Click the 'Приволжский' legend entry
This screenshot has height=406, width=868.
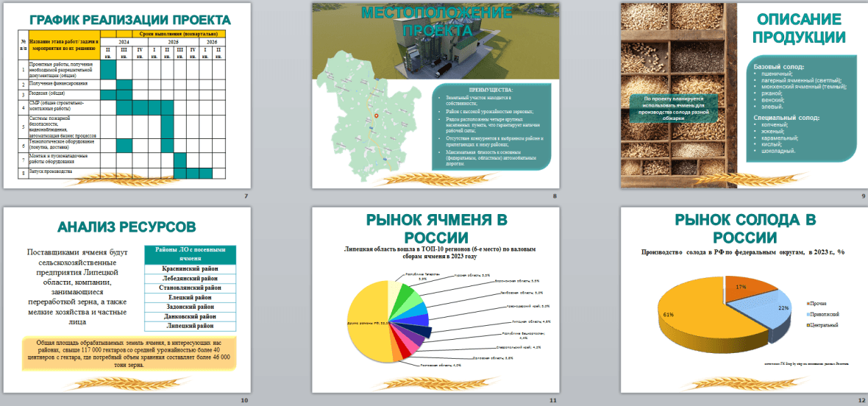point(824,313)
